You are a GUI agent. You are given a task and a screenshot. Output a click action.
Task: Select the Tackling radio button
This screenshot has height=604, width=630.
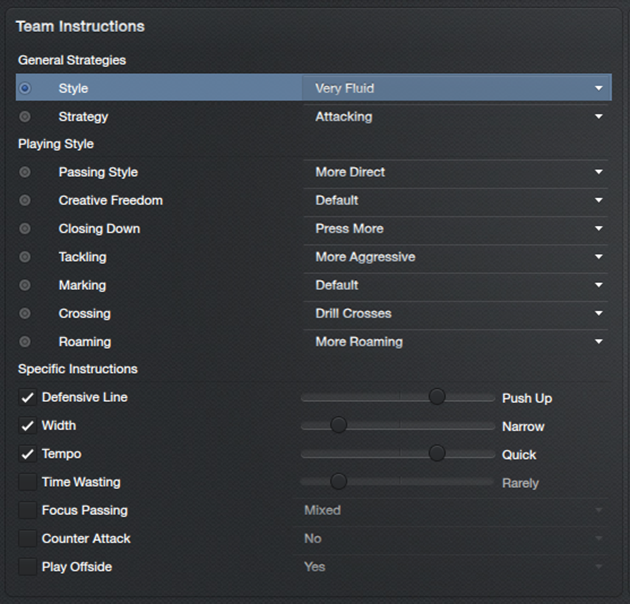[25, 257]
